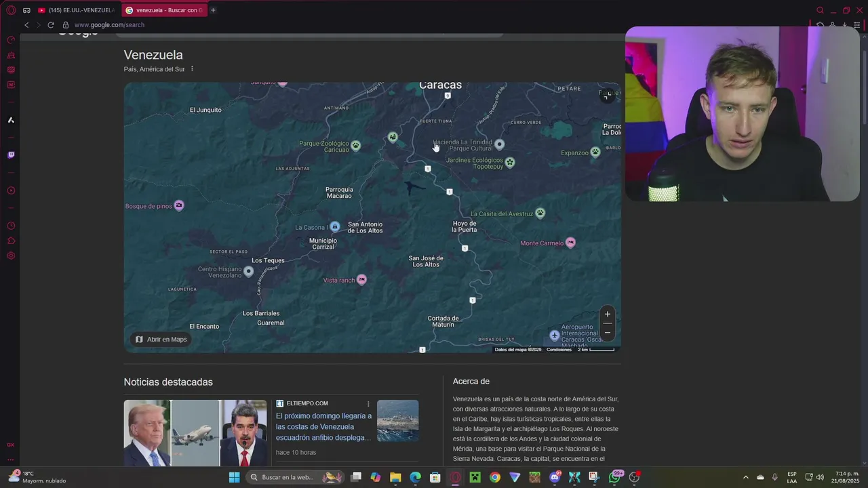Open a new tab with plus button
This screenshot has height=488, width=868.
(213, 10)
